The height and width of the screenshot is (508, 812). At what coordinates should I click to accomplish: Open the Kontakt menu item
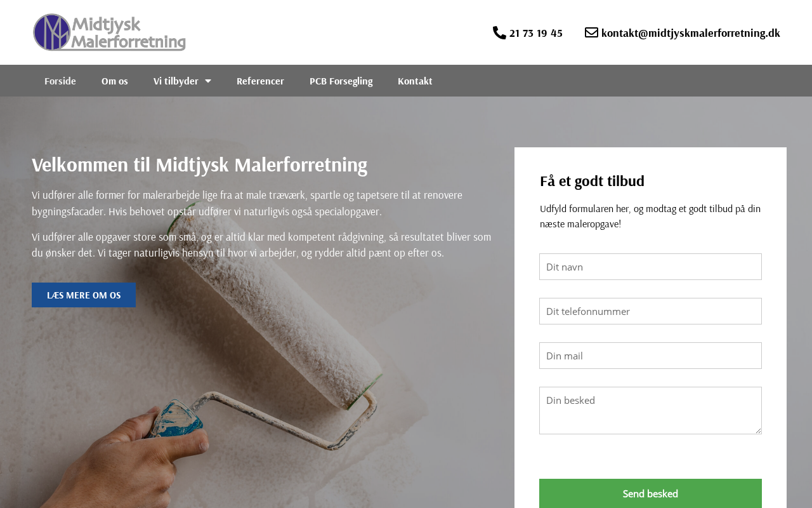click(415, 81)
